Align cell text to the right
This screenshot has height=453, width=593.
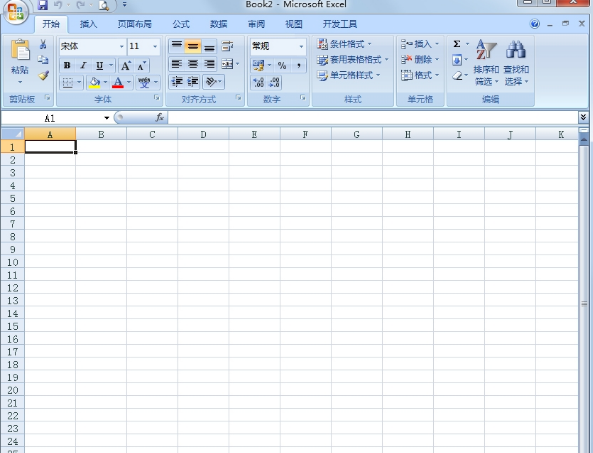[x=209, y=64]
